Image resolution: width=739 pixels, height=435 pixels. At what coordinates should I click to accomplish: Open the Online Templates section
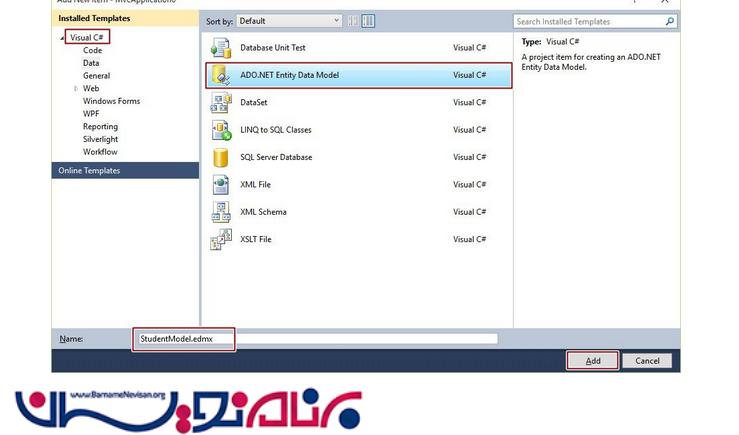89,171
